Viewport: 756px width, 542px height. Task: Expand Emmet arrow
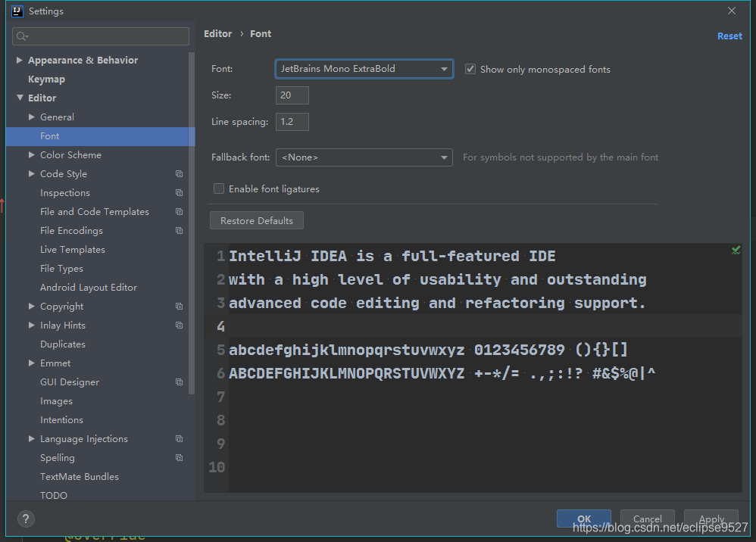coord(32,363)
